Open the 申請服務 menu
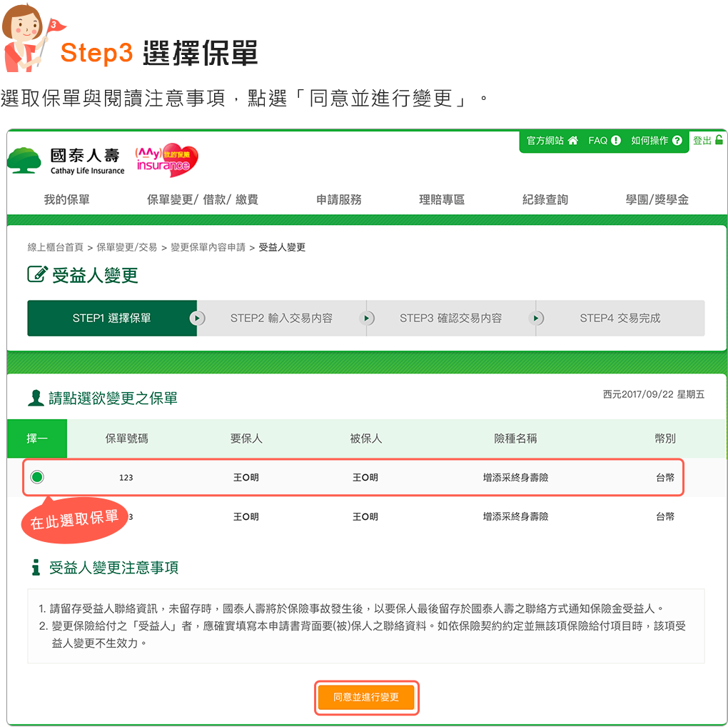The image size is (728, 727). point(339,200)
